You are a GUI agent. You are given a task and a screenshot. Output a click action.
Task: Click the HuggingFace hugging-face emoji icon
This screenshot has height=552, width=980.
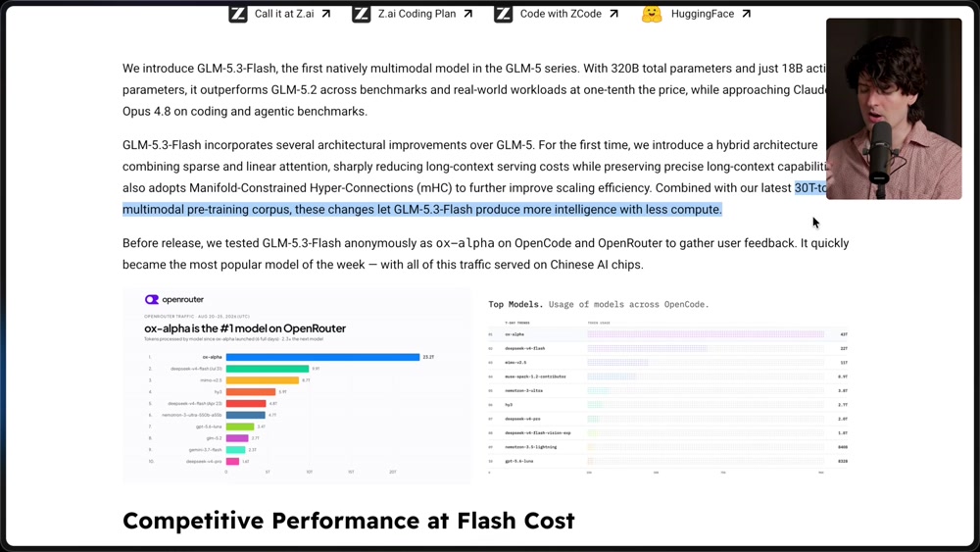652,14
